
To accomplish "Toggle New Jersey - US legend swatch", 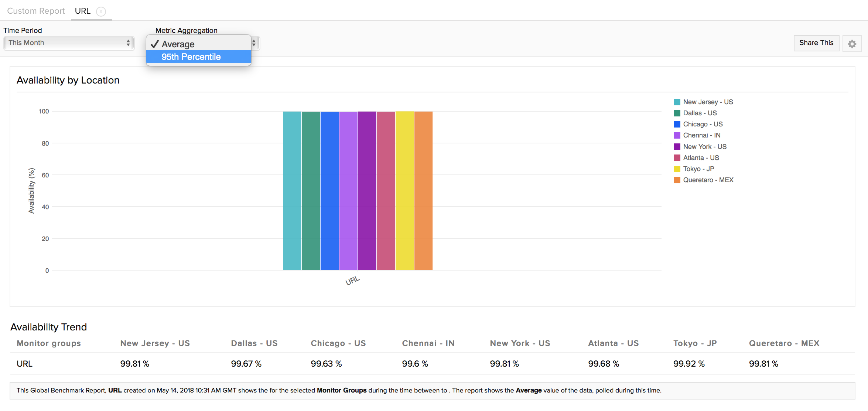I will pyautogui.click(x=677, y=102).
